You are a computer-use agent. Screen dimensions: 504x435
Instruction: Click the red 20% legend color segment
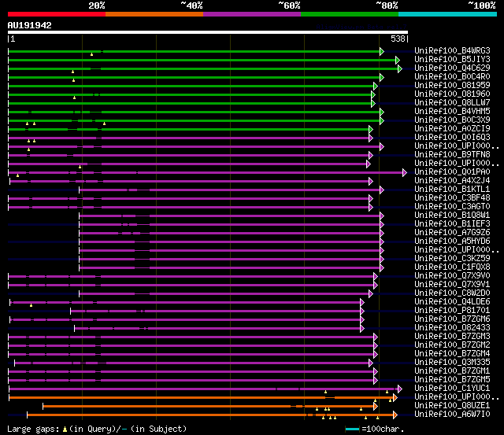pos(57,14)
